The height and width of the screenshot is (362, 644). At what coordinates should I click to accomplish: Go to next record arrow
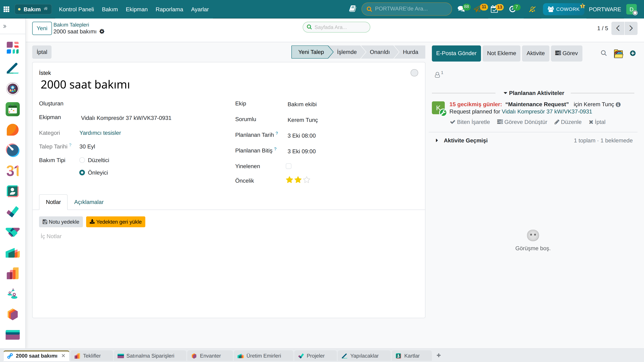(x=631, y=28)
